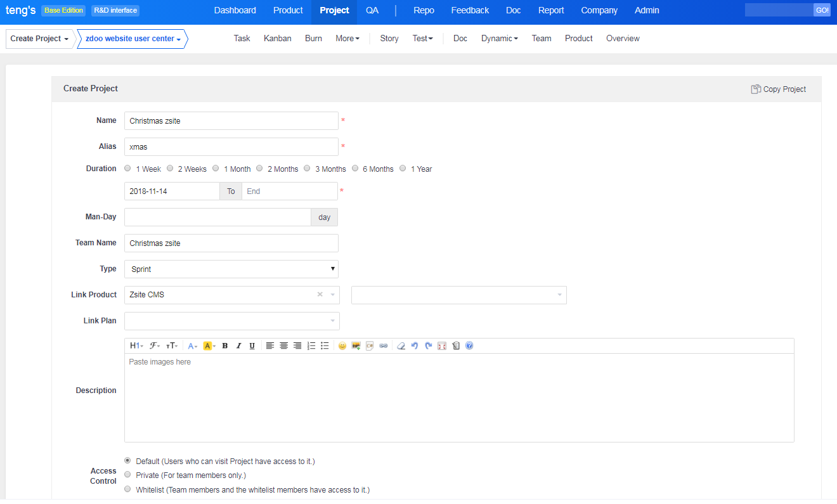Open the editor help icon
This screenshot has height=504, width=837.
click(469, 346)
